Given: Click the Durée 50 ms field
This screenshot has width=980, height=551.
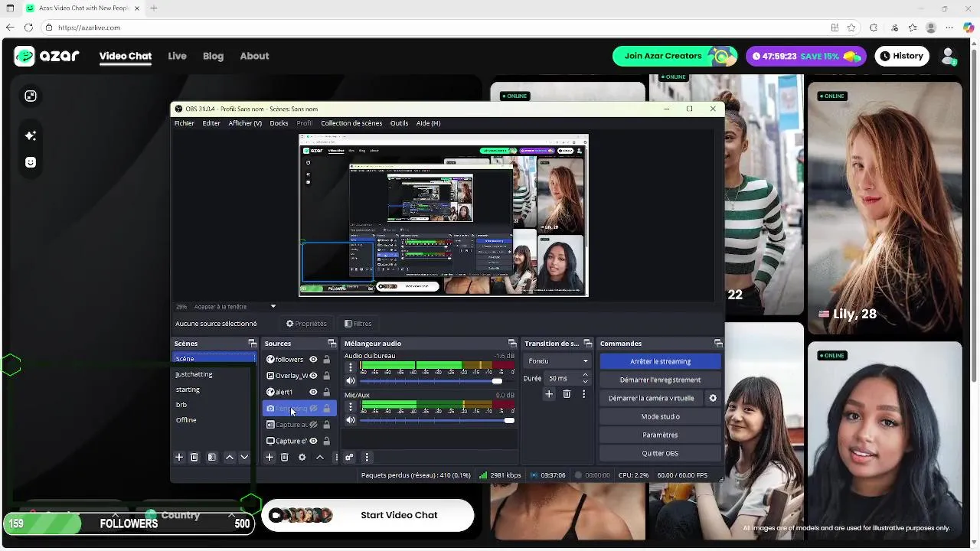Looking at the screenshot, I should [x=567, y=378].
